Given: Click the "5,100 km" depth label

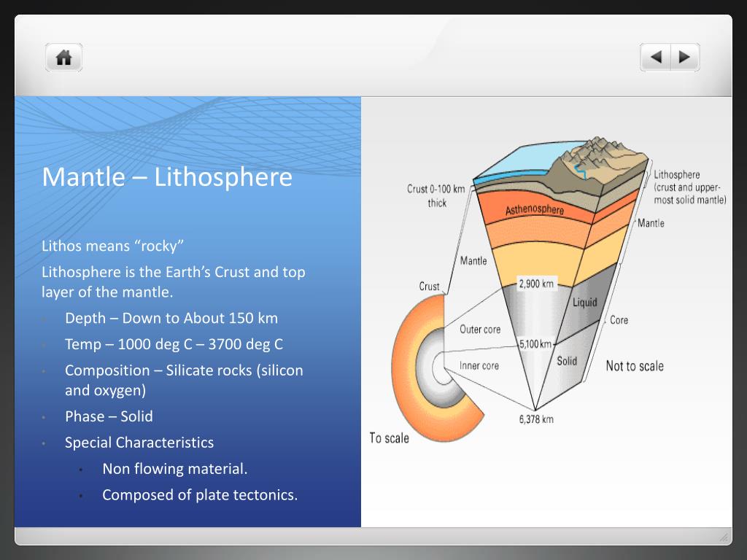Looking at the screenshot, I should click(x=535, y=344).
